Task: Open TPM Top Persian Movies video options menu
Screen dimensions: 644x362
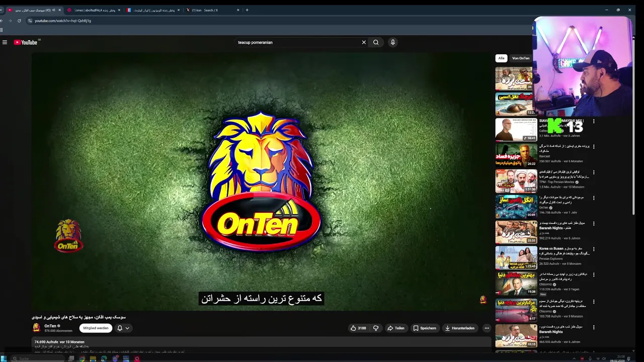Action: [594, 172]
